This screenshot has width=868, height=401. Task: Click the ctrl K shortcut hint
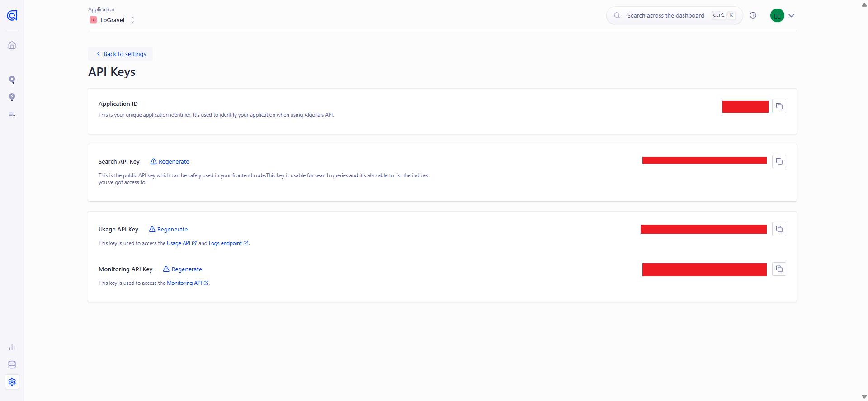tap(724, 15)
